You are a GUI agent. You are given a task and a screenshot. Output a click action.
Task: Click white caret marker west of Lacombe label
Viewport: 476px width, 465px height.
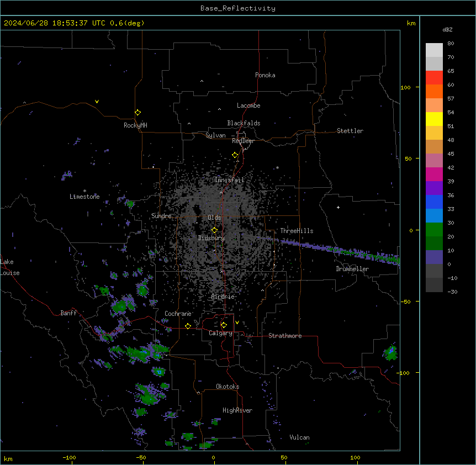pyautogui.click(x=219, y=109)
